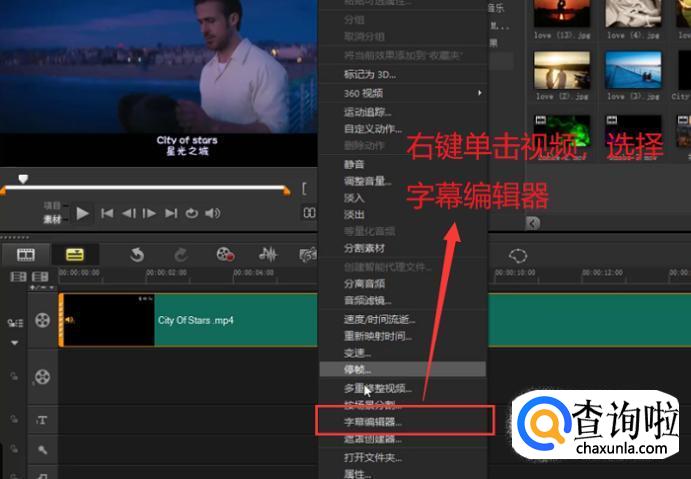Jump to clip start (Home button)

(107, 213)
